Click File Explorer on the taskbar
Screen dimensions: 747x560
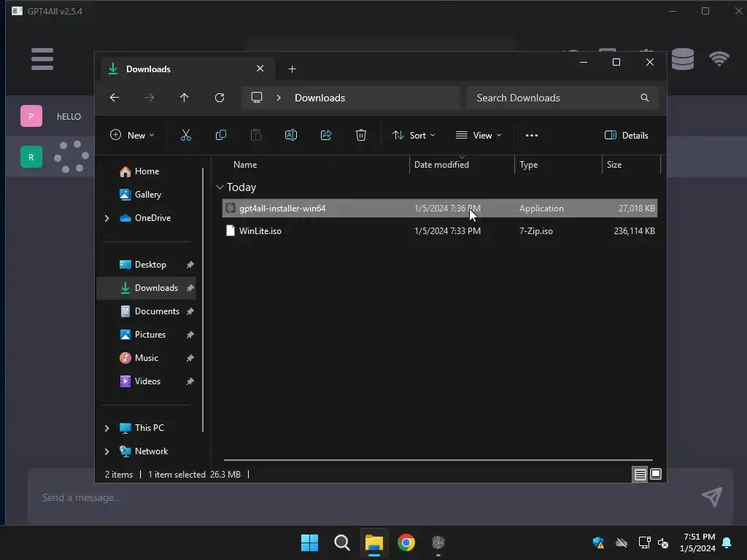(374, 542)
